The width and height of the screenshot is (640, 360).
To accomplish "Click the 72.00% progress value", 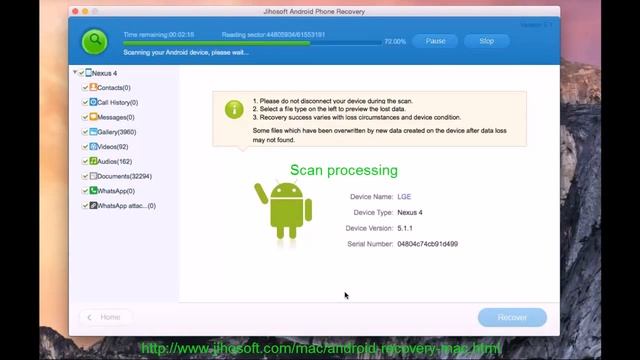I will (x=395, y=42).
